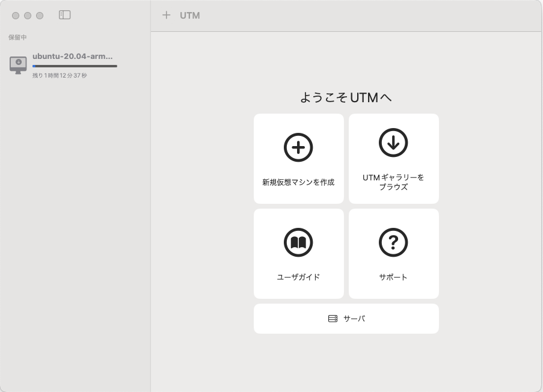Click the green zoom traffic light button
Viewport: 543px width, 392px height.
40,16
